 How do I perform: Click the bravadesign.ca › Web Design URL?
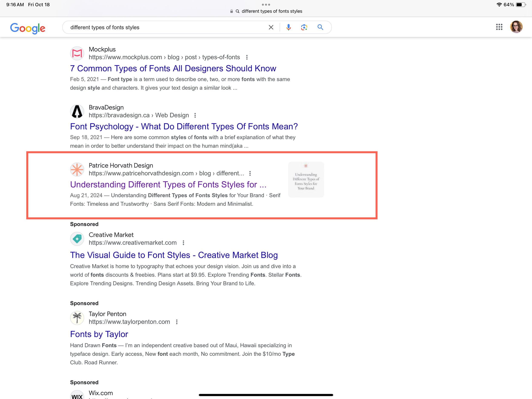point(139,115)
